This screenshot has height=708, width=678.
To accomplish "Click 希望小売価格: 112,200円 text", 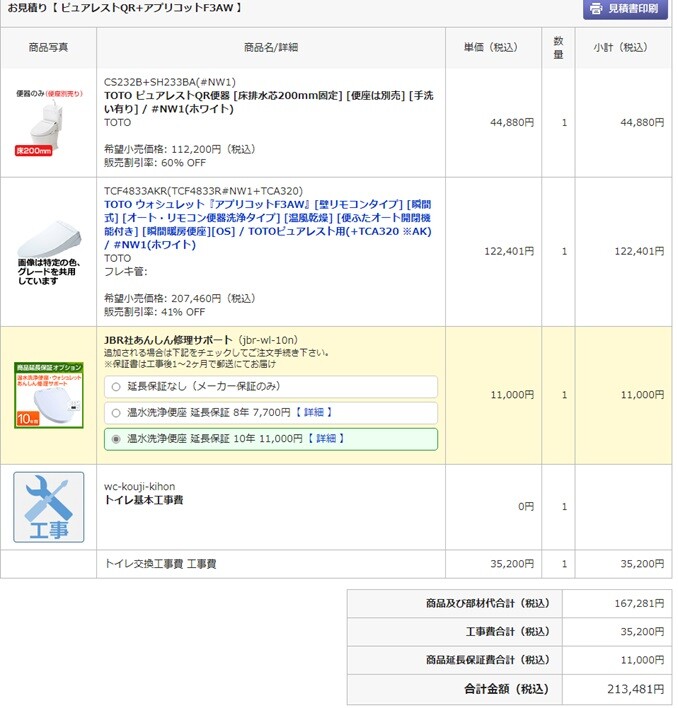I will tap(180, 149).
